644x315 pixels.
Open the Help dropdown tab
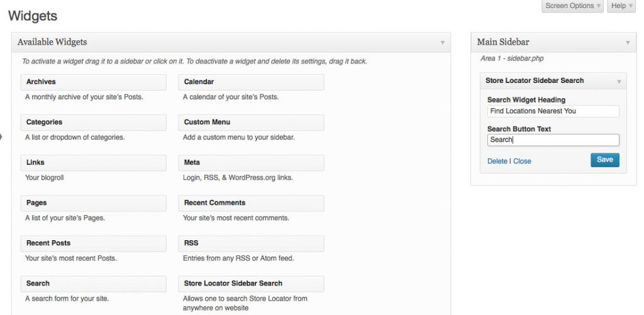[x=621, y=6]
